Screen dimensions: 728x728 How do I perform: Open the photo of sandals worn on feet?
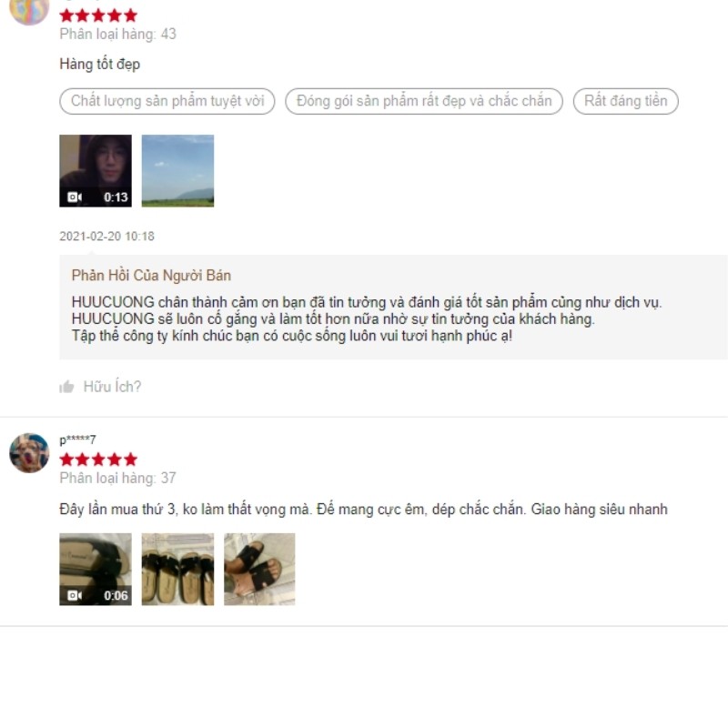(259, 570)
